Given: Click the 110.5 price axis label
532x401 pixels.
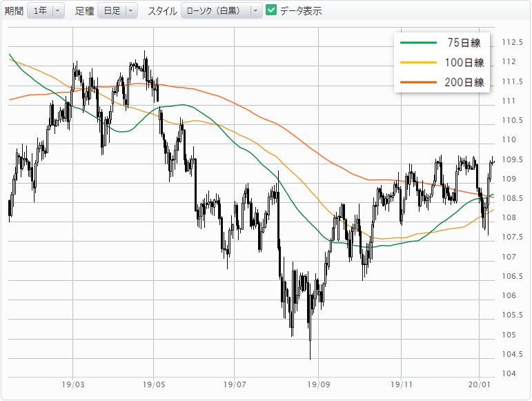Looking at the screenshot, I should click(512, 120).
